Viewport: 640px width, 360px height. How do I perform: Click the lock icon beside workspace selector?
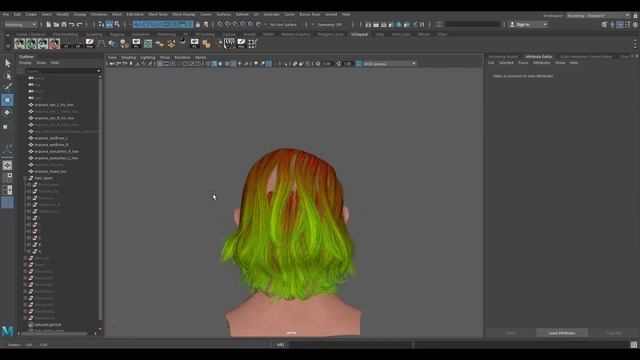(636, 16)
